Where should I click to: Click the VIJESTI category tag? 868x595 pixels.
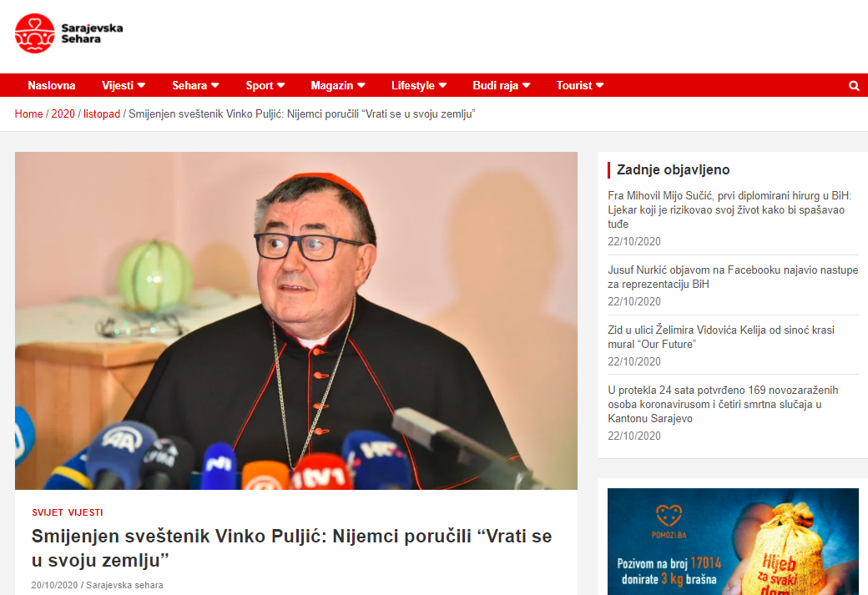click(x=85, y=512)
